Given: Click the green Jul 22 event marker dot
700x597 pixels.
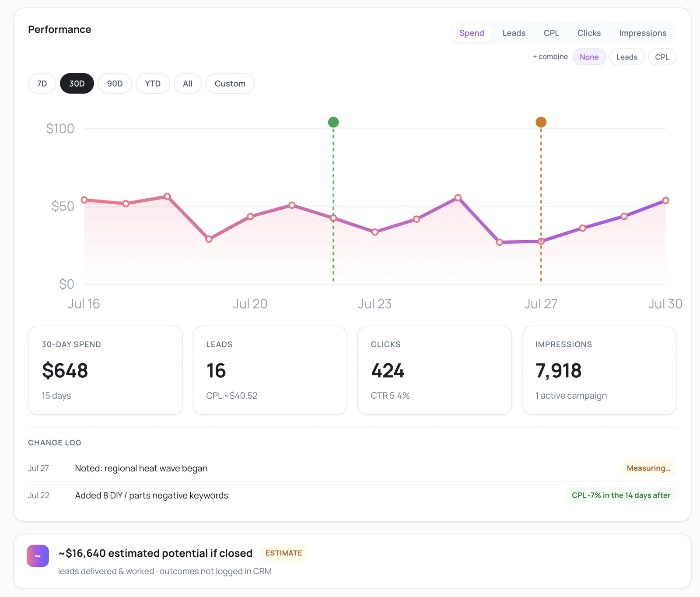Looking at the screenshot, I should click(333, 122).
